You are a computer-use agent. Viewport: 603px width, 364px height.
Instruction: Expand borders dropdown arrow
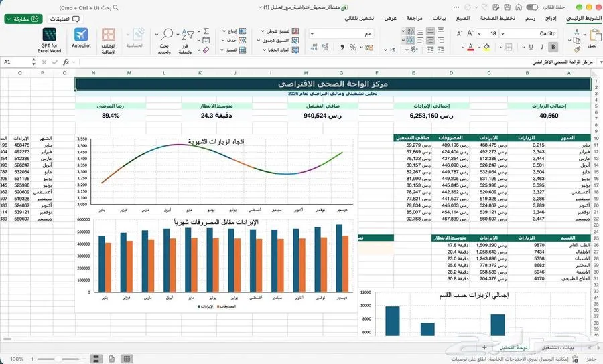[x=501, y=48]
